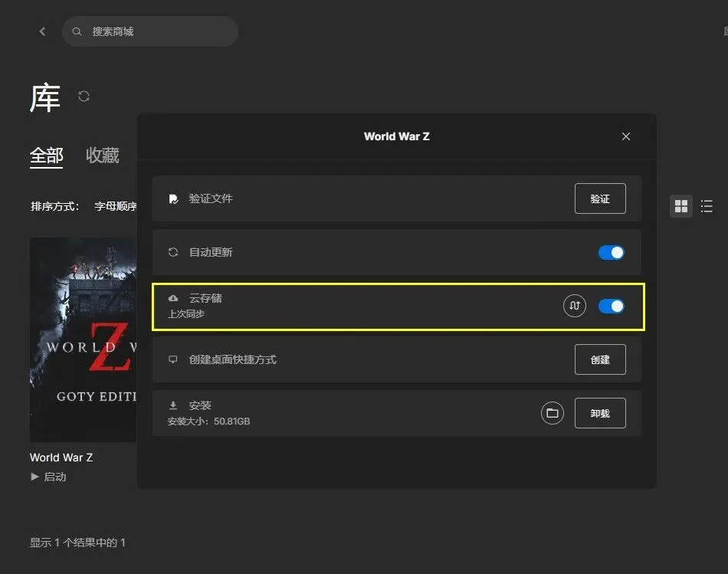Close the World War Z dialog

626,136
